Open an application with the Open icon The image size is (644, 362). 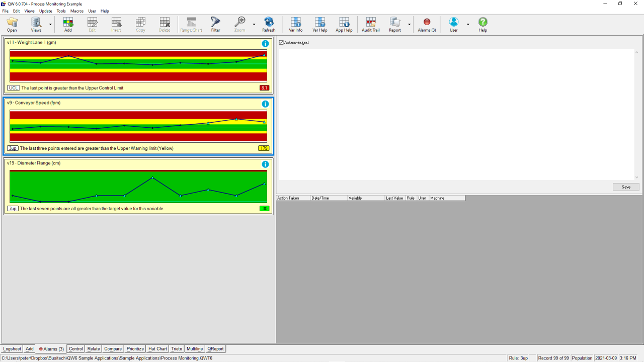tap(12, 24)
